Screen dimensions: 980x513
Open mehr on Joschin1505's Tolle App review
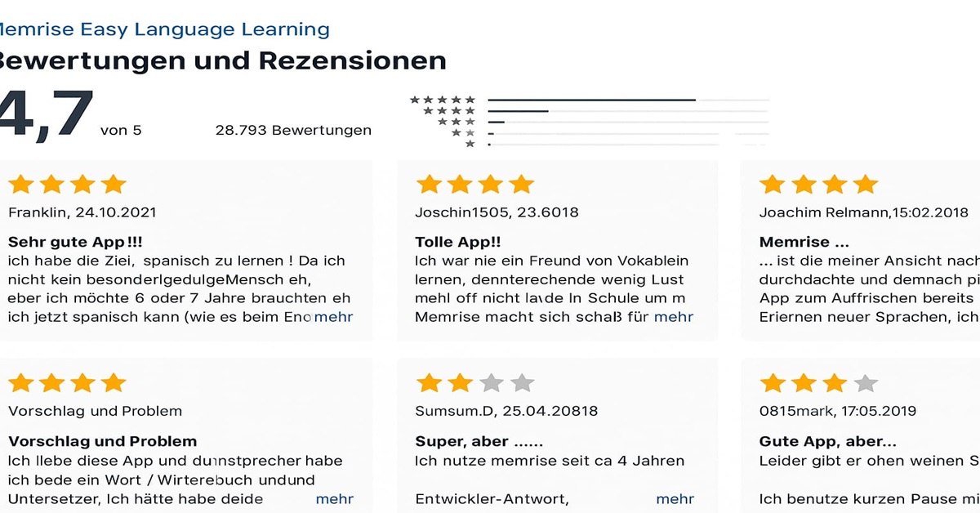(x=675, y=317)
